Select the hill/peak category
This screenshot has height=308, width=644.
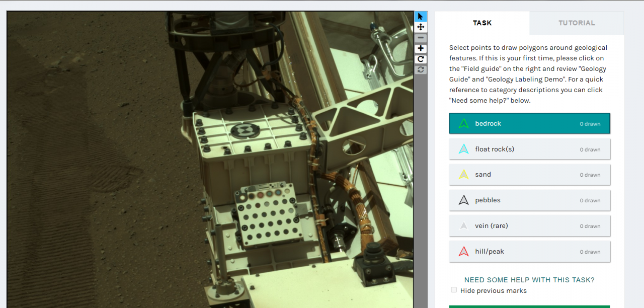click(529, 252)
